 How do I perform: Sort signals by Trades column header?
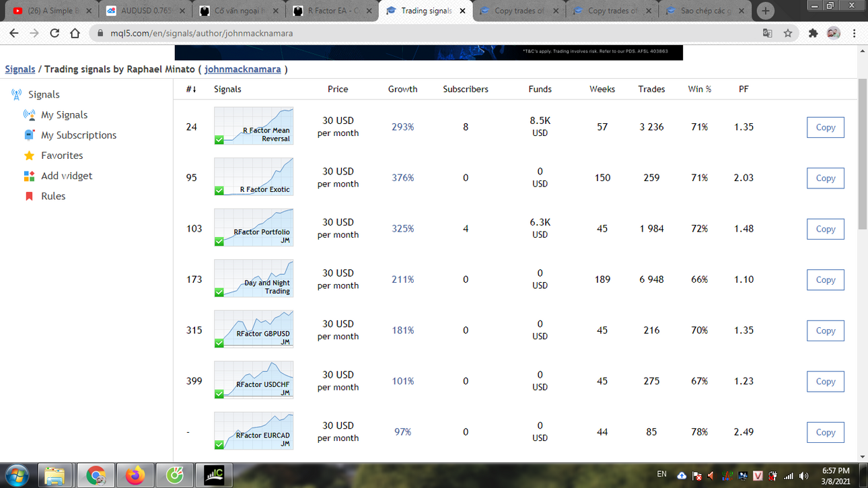tap(651, 89)
